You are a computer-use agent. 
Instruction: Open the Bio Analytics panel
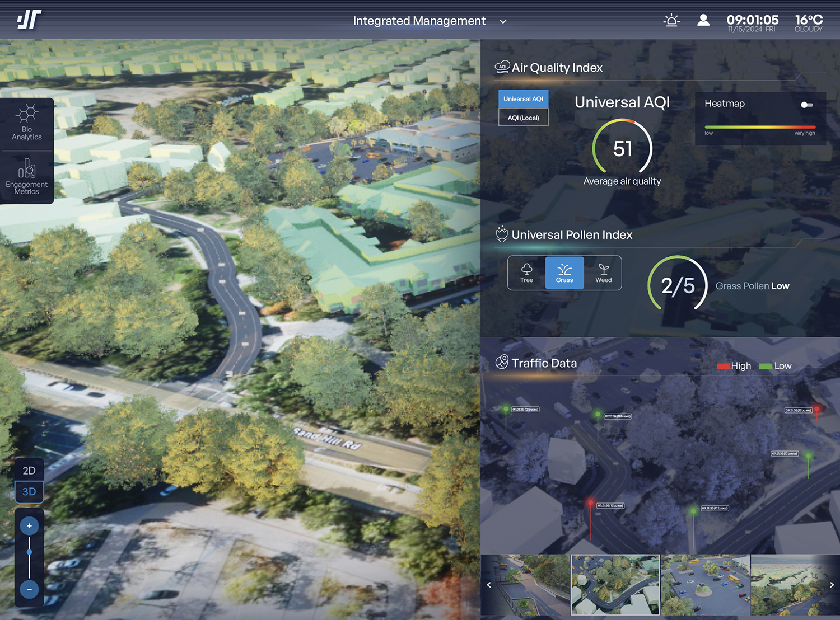pyautogui.click(x=27, y=123)
